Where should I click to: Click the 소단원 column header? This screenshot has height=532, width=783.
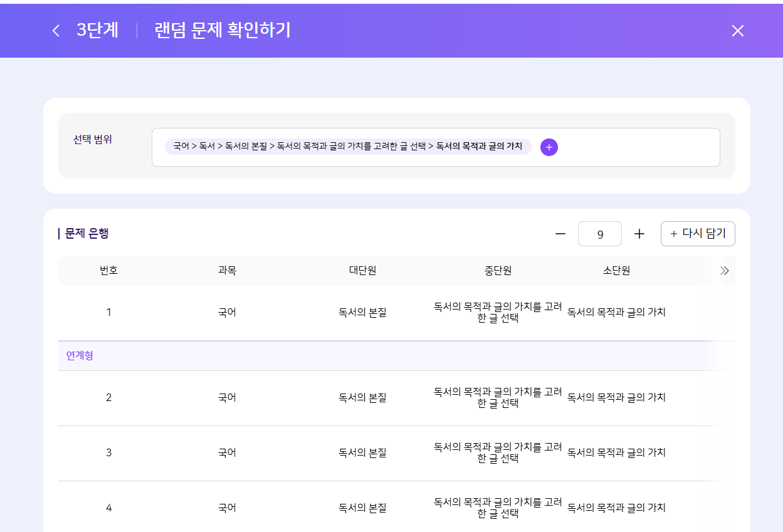pyautogui.click(x=616, y=271)
